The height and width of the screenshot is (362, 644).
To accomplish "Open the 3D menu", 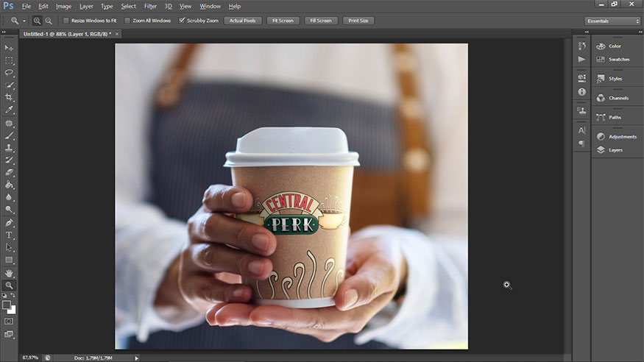I will pos(169,6).
